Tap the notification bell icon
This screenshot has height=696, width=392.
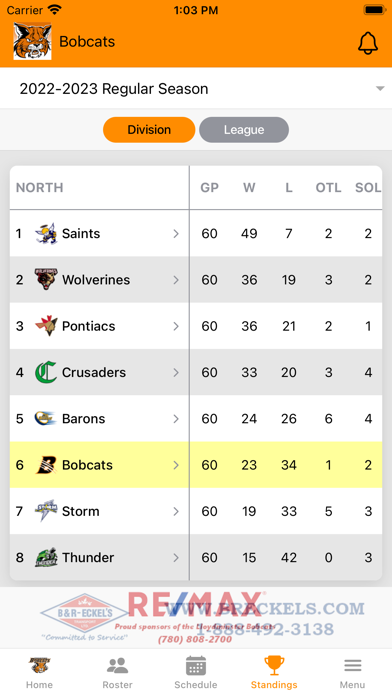(x=368, y=43)
